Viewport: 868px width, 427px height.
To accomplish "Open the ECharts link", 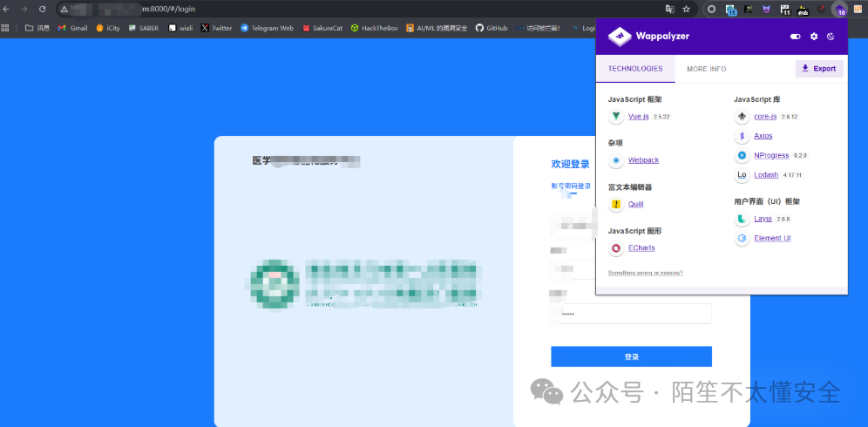I will 641,247.
